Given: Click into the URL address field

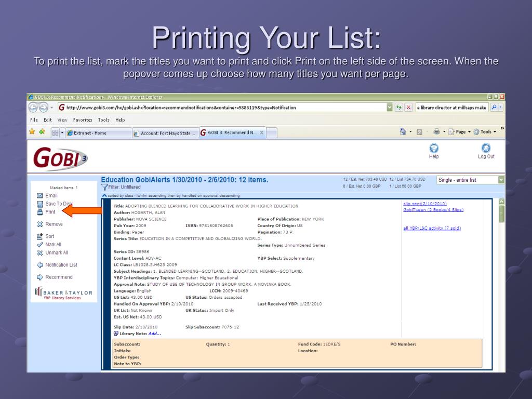Looking at the screenshot, I should (222, 108).
